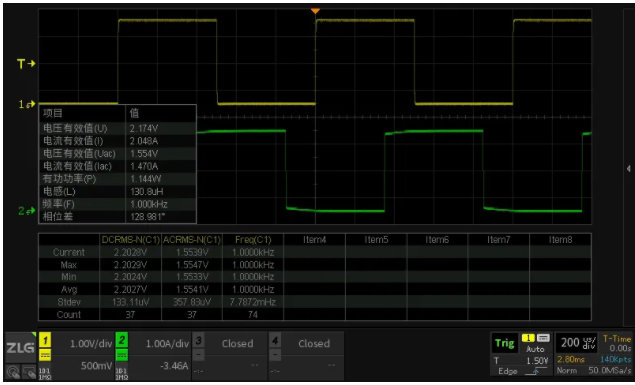Open the ZLG logo menu button

(x=20, y=347)
